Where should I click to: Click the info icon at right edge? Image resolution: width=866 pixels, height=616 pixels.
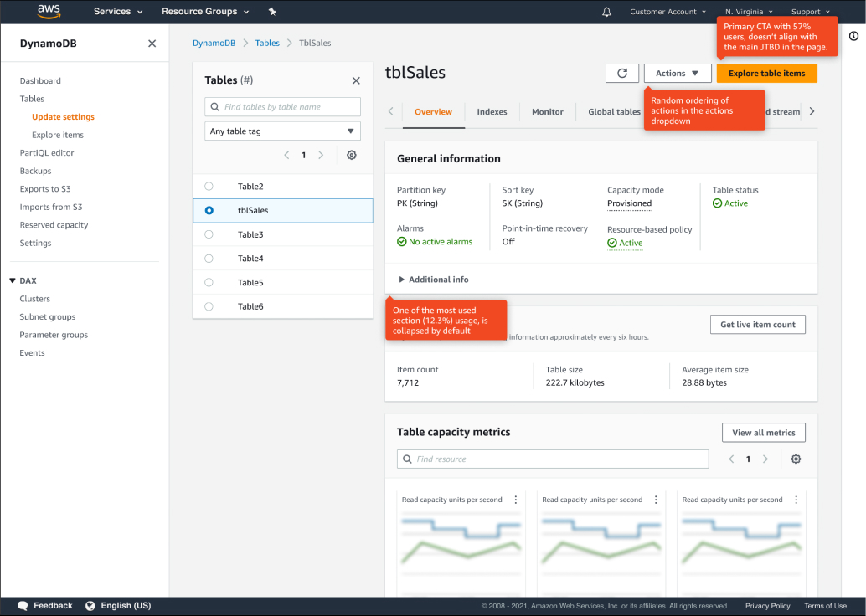pyautogui.click(x=853, y=36)
